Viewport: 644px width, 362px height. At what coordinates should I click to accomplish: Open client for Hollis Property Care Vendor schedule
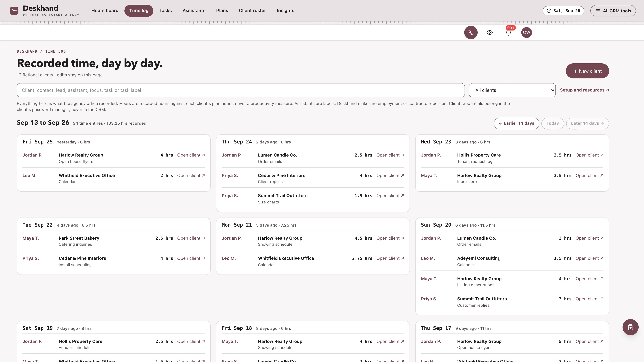[191, 342]
